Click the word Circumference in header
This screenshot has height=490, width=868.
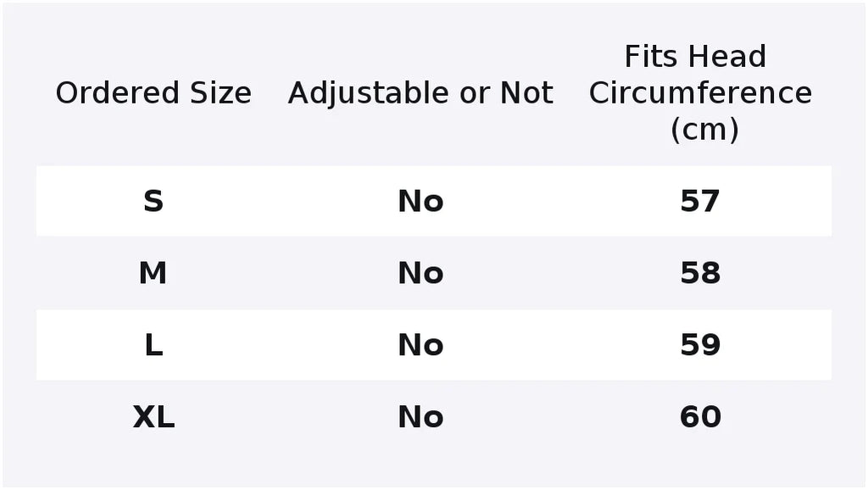[700, 92]
